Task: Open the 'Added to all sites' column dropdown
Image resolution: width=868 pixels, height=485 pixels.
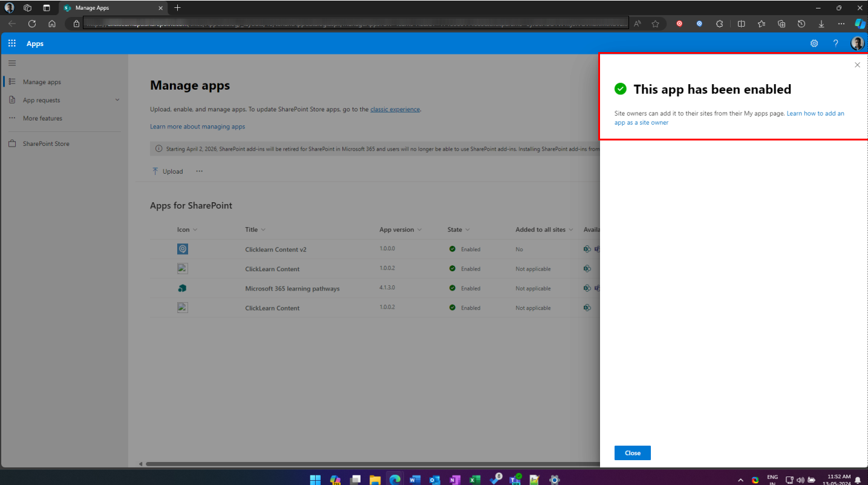Action: [544, 229]
